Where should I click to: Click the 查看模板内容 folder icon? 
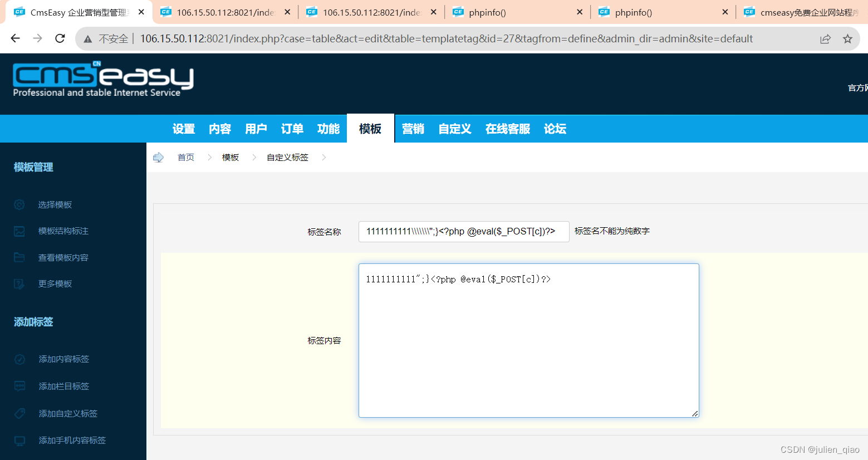pos(19,257)
